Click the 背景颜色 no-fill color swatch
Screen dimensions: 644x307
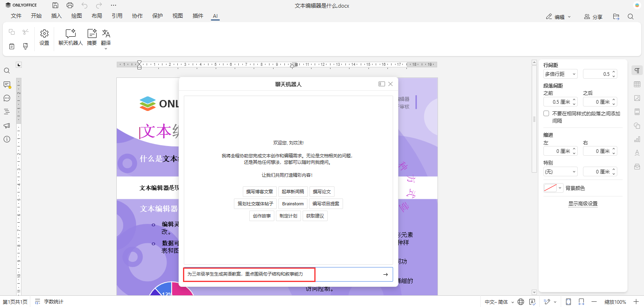550,188
